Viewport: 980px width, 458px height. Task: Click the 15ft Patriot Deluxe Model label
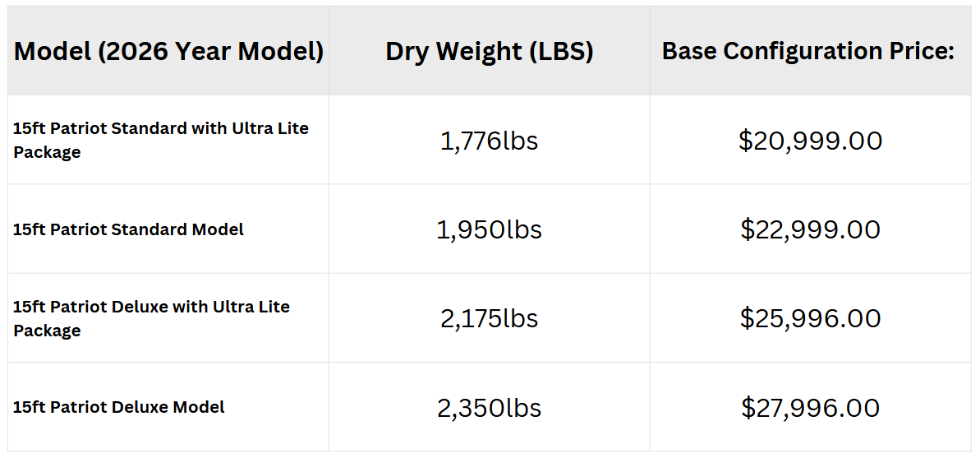point(119,407)
